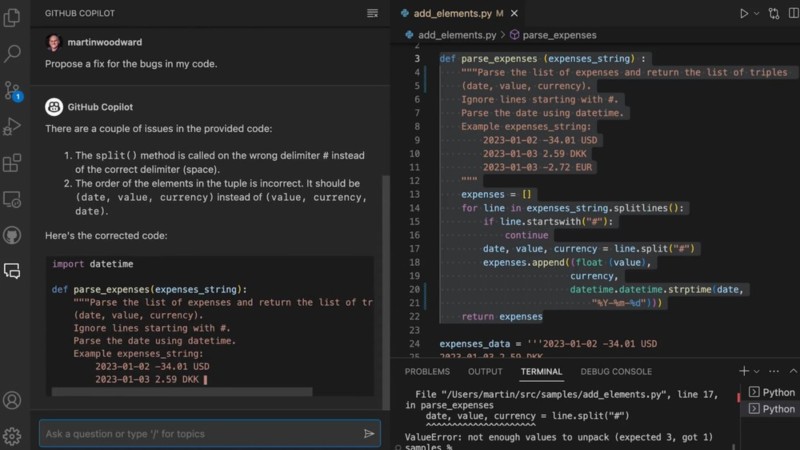Screen dimensions: 800x450
Task: Open the Remote Explorer view
Action: (x=12, y=199)
